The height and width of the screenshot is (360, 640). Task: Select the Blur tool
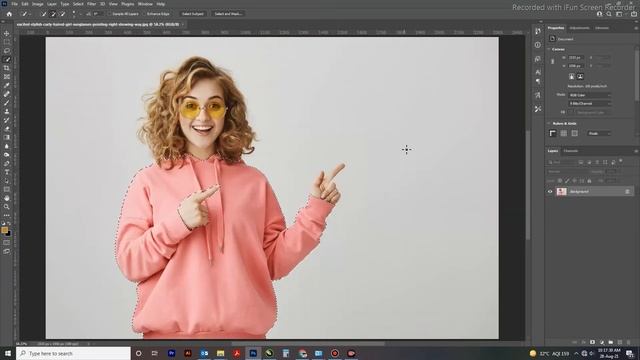click(7, 146)
